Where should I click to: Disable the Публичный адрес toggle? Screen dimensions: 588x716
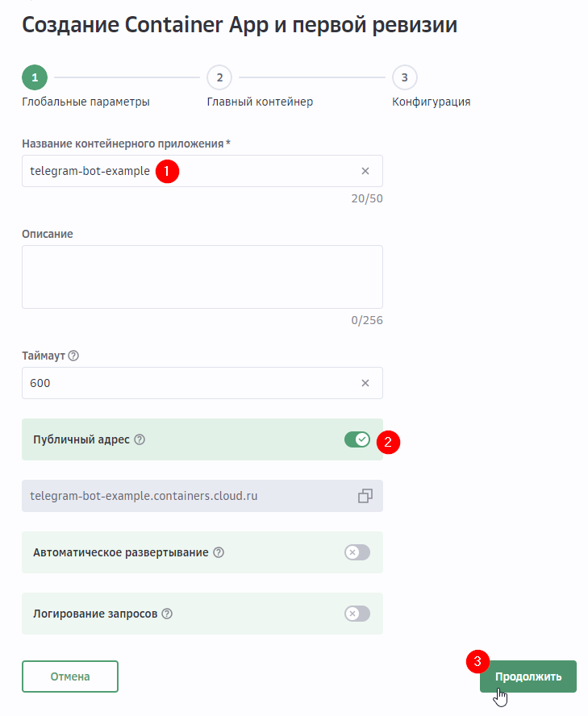coord(357,439)
